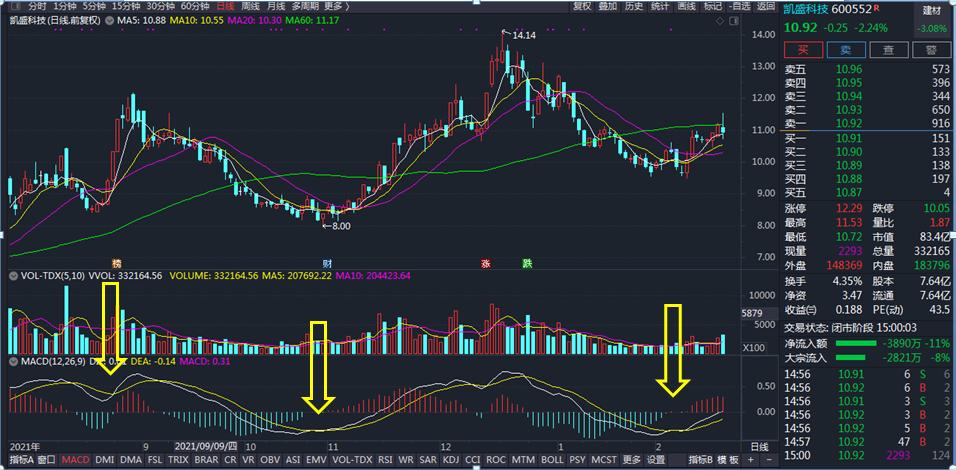Click the blue 卖 sell button
Screen dimensions: 956x470
click(846, 49)
